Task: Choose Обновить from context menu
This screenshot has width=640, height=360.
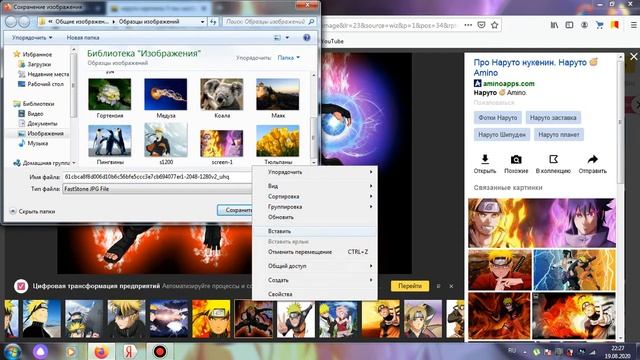Action: 281,217
